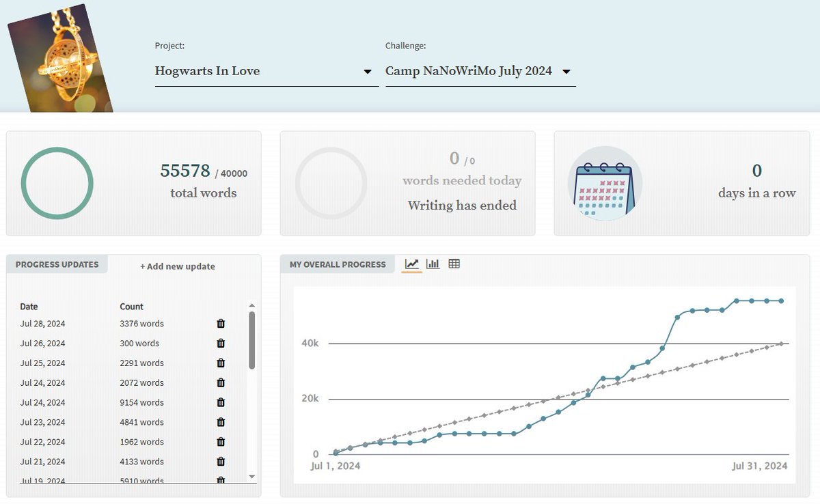The height and width of the screenshot is (504, 820).
Task: Delete the Jul 23, 2024 update
Action: tap(221, 423)
